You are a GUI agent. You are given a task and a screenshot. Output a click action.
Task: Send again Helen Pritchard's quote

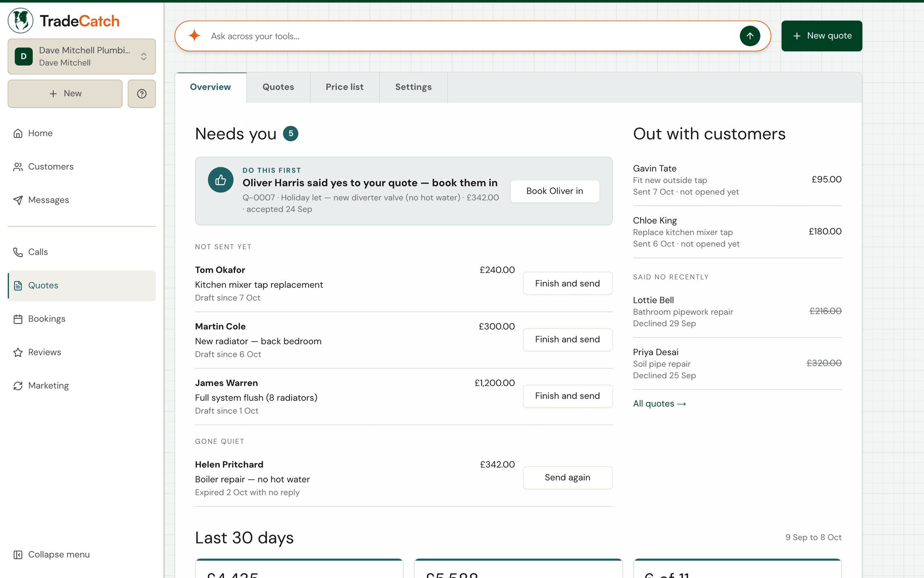pos(567,478)
